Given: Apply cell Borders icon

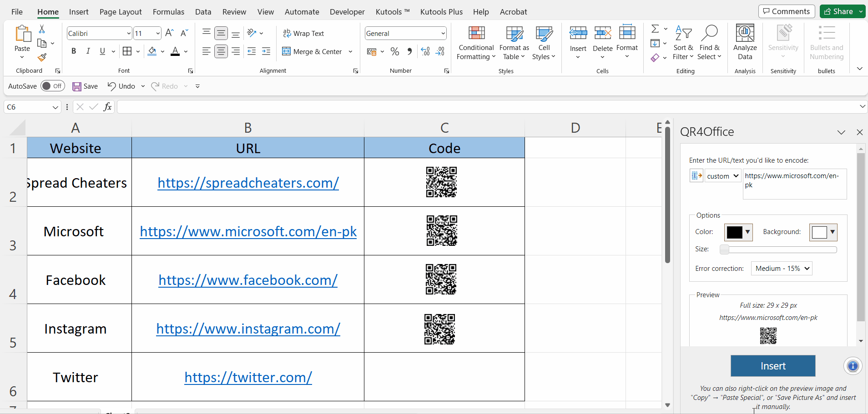Looking at the screenshot, I should [x=127, y=51].
